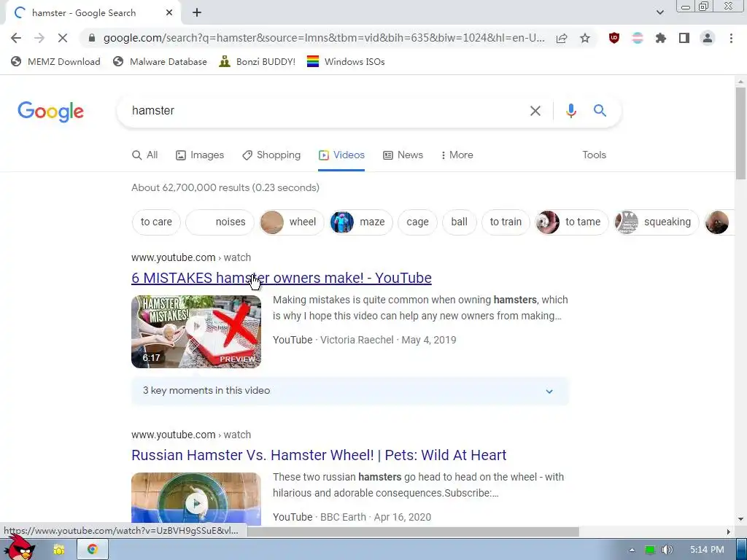Select the 'to train' filter chip
This screenshot has width=747, height=560.
[x=506, y=222]
